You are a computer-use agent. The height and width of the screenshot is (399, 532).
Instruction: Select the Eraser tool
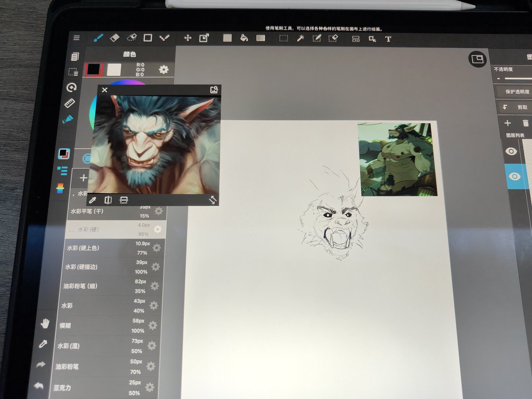[x=115, y=38]
